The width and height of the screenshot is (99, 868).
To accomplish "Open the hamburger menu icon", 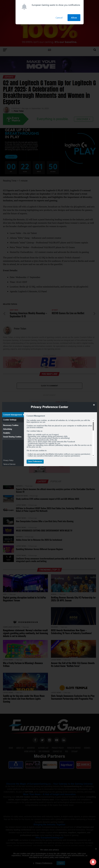I will tap(5, 50).
